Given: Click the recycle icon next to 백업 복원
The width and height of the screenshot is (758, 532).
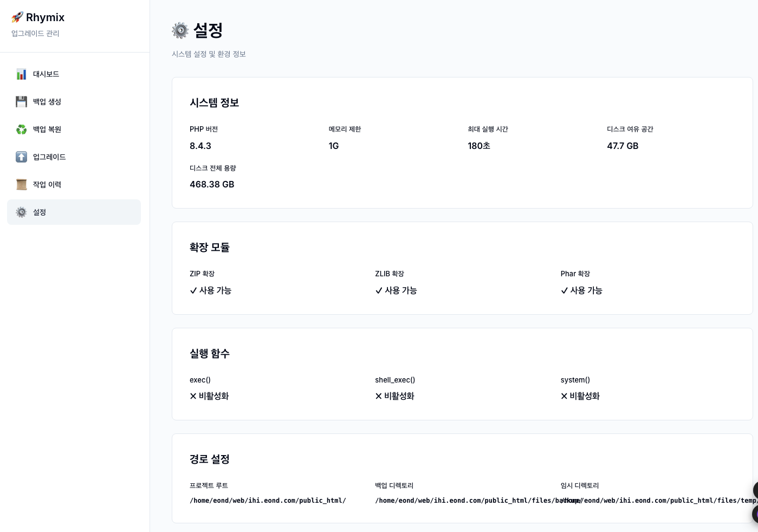Looking at the screenshot, I should coord(21,129).
